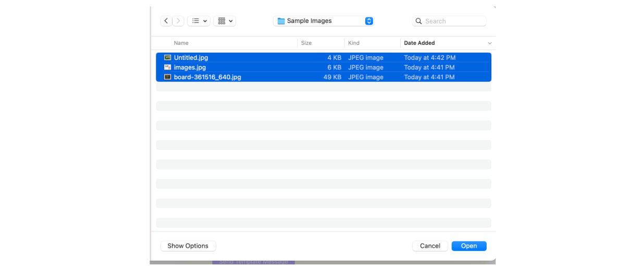Image resolution: width=644 pixels, height=266 pixels.
Task: Sort by the Name column header
Action: (181, 43)
